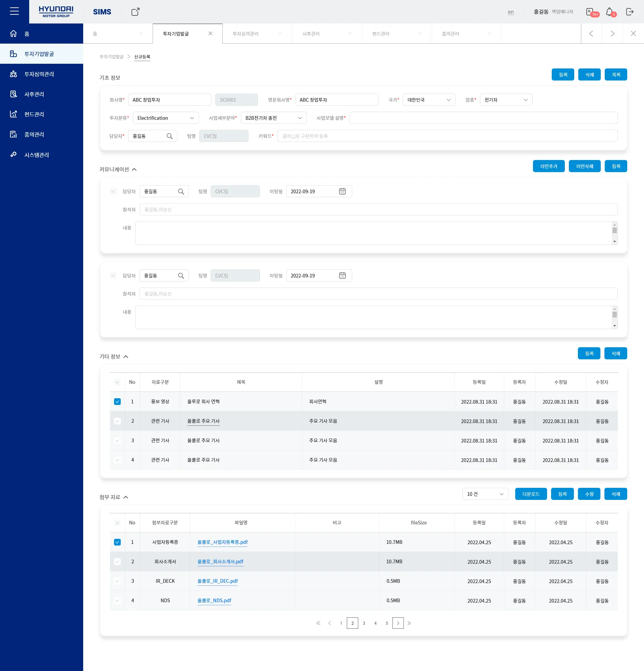Move tabs left with the previous arrow

pos(591,34)
